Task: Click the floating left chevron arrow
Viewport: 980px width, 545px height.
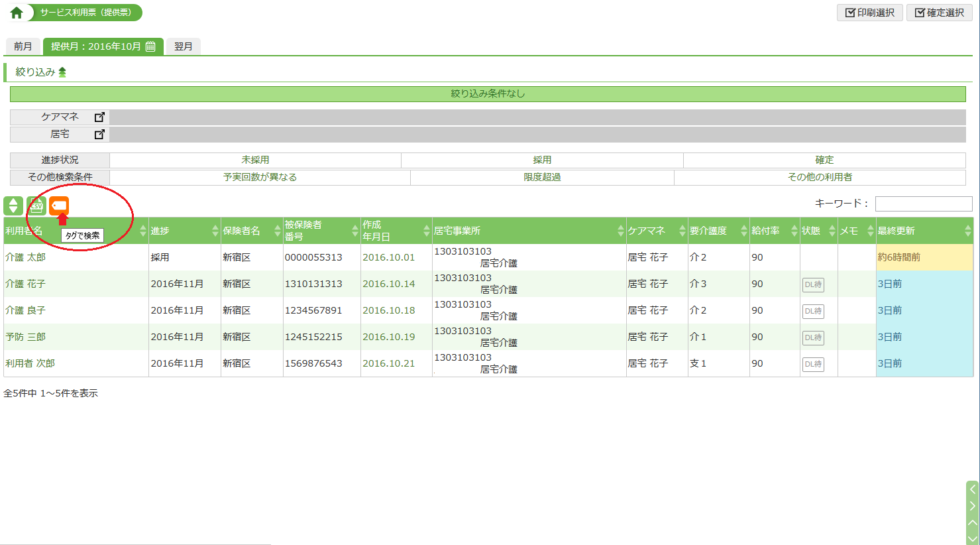Action: pyautogui.click(x=972, y=489)
